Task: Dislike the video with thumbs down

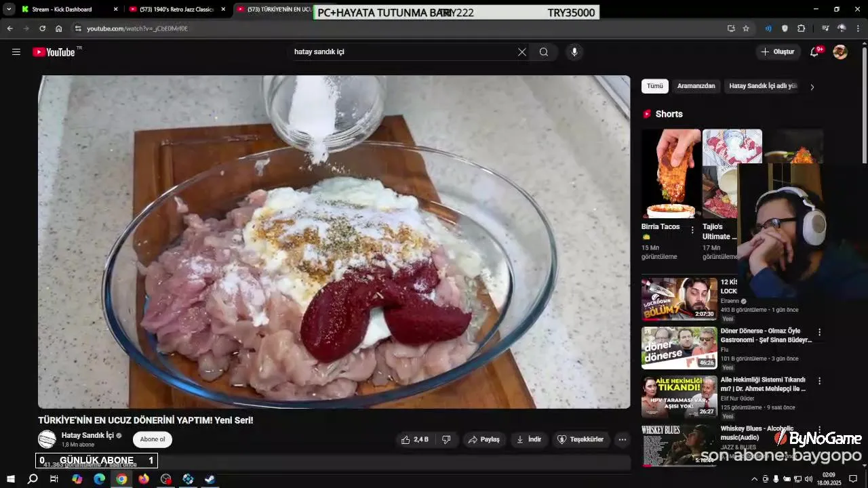Action: [446, 440]
